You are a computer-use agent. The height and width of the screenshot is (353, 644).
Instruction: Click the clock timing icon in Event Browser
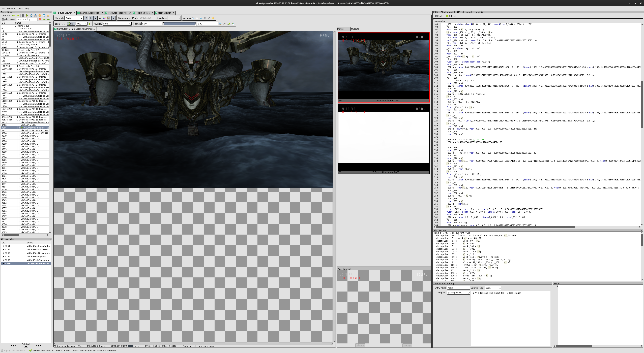click(x=31, y=15)
